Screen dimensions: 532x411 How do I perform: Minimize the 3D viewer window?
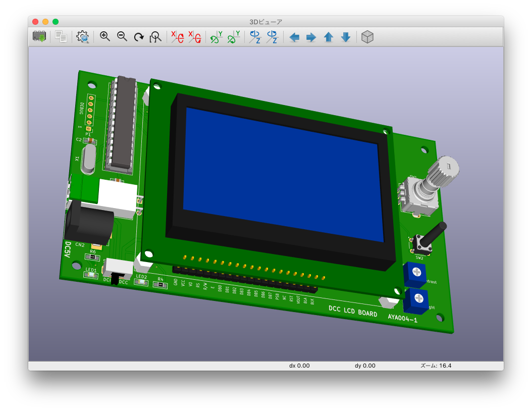coord(45,22)
